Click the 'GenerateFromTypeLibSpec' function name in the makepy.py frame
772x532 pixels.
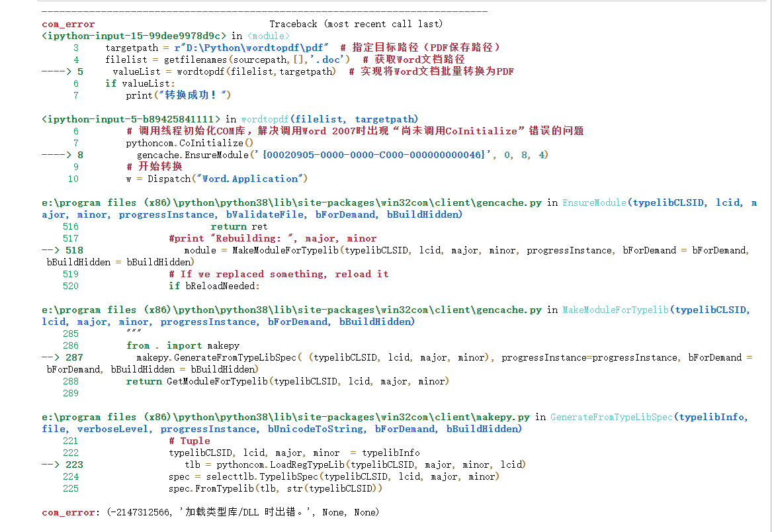coord(611,418)
